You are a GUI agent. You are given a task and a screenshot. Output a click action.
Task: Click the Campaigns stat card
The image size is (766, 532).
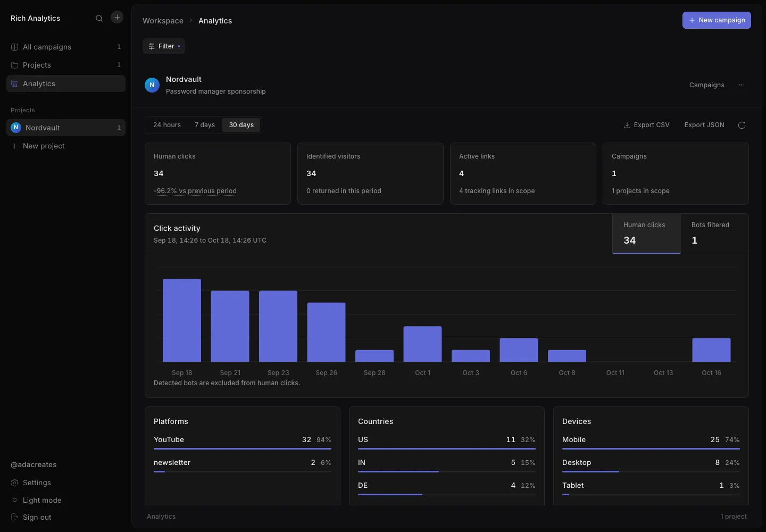coord(676,173)
